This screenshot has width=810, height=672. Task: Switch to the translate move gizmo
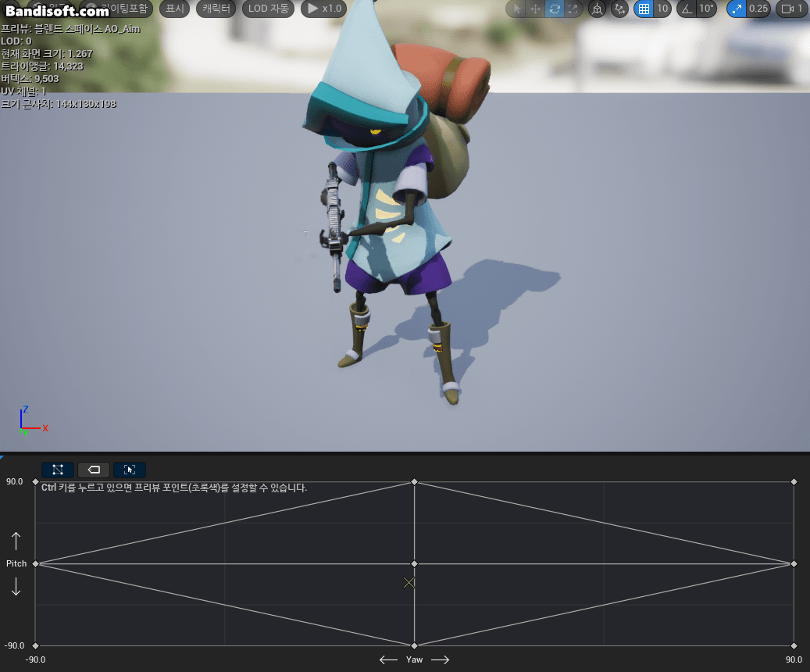click(x=535, y=9)
